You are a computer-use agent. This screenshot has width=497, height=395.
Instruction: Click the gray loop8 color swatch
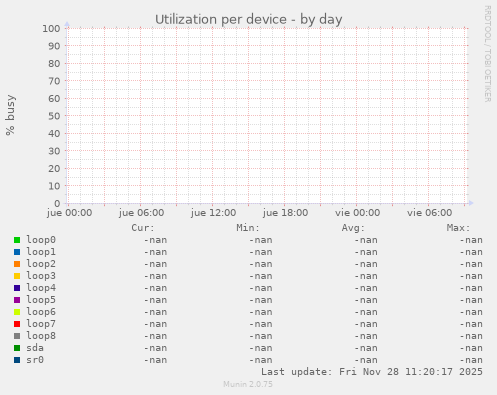pyautogui.click(x=17, y=336)
